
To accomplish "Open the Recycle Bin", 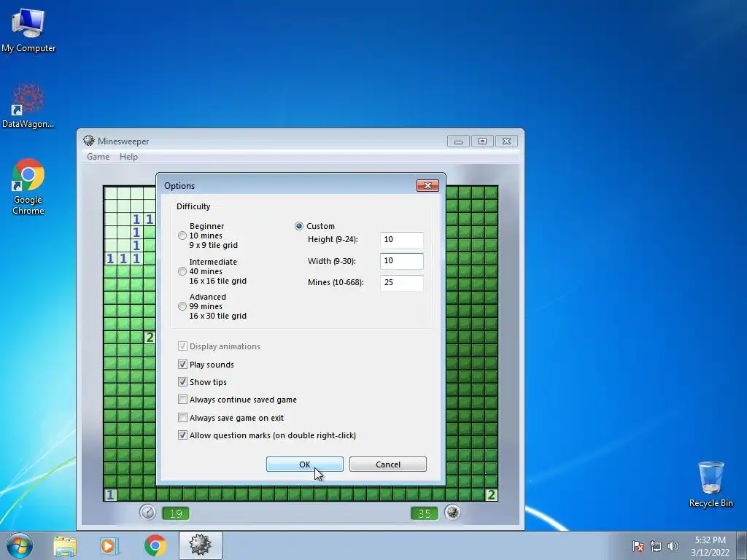I will tap(711, 484).
